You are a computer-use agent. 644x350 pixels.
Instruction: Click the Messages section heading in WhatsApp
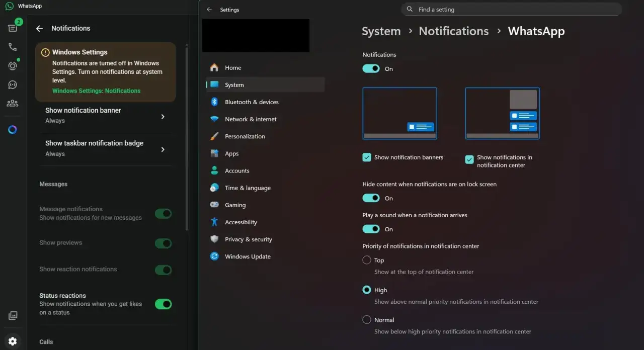tap(53, 184)
